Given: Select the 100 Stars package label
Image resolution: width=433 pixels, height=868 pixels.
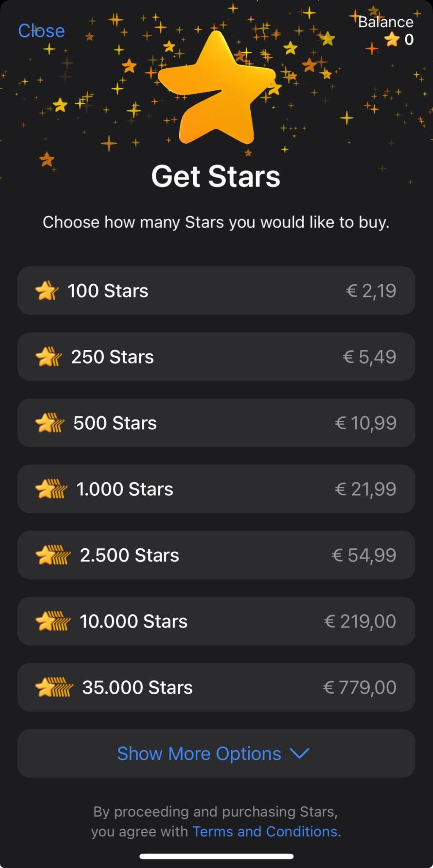Looking at the screenshot, I should [108, 291].
